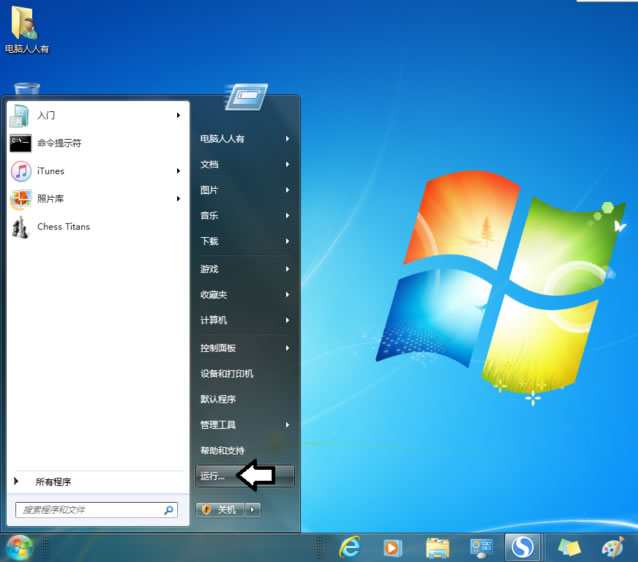This screenshot has height=562, width=638.
Task: Open Internet Explorer from the taskbar
Action: click(349, 547)
